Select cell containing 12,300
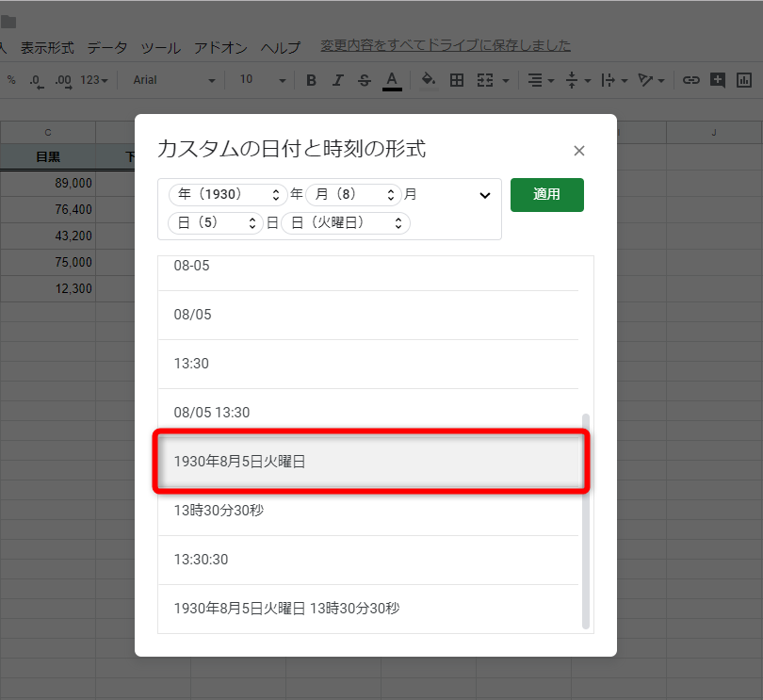 click(x=48, y=288)
